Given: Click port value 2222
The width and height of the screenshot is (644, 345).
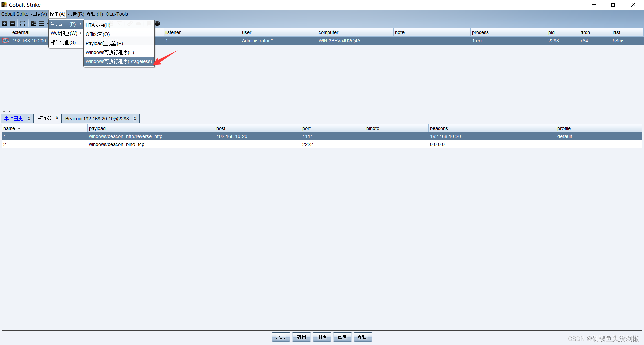Looking at the screenshot, I should pos(308,144).
